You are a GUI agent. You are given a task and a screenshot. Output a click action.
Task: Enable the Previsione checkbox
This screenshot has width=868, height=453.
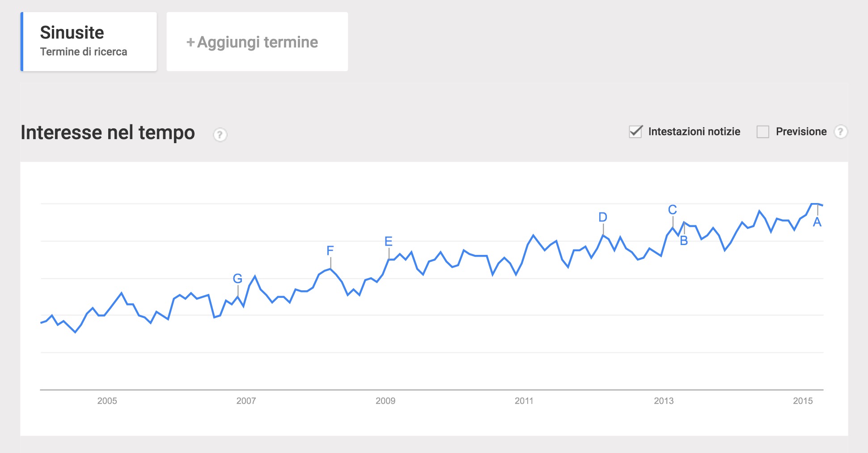(x=763, y=132)
